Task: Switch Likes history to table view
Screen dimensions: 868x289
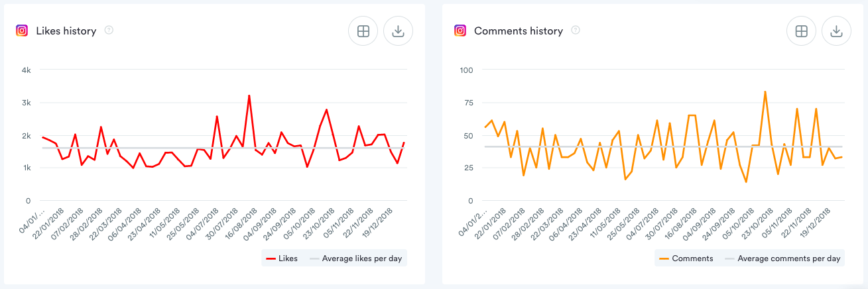Action: click(363, 31)
